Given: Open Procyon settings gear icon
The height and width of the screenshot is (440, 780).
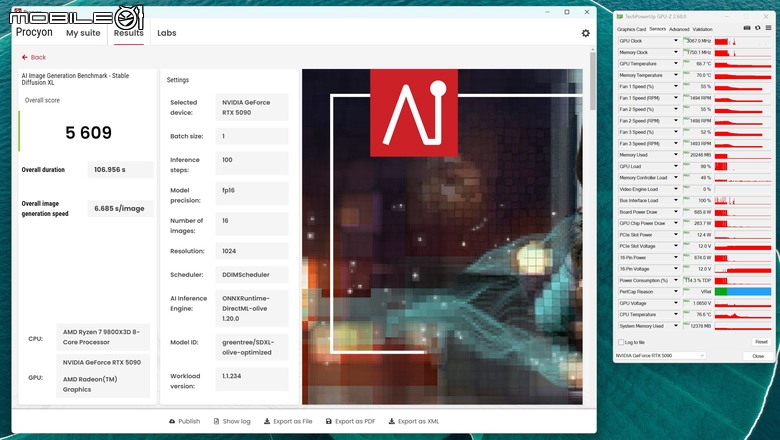Looking at the screenshot, I should point(585,33).
